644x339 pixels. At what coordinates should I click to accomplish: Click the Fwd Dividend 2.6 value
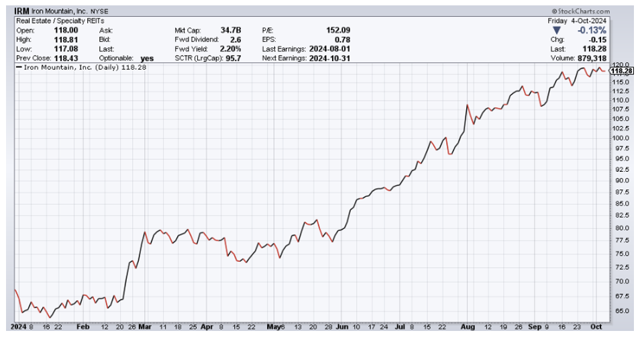point(235,40)
